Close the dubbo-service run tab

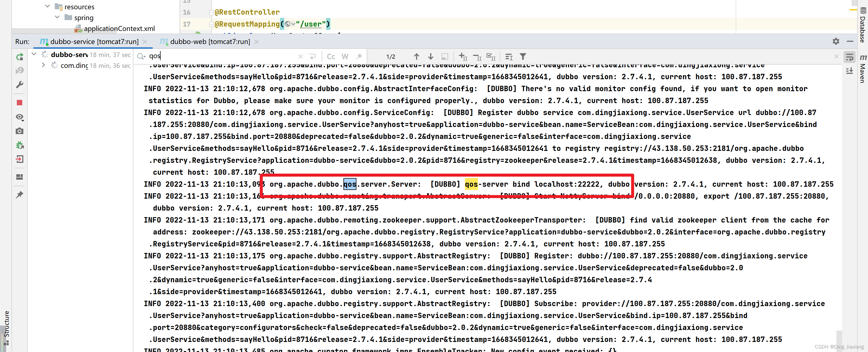(145, 42)
